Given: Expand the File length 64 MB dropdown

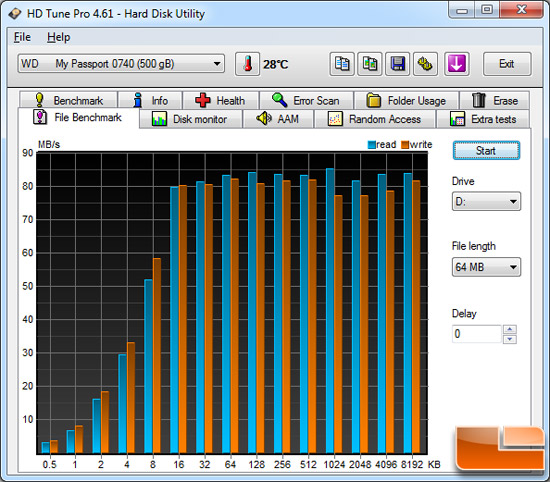Looking at the screenshot, I should (486, 267).
